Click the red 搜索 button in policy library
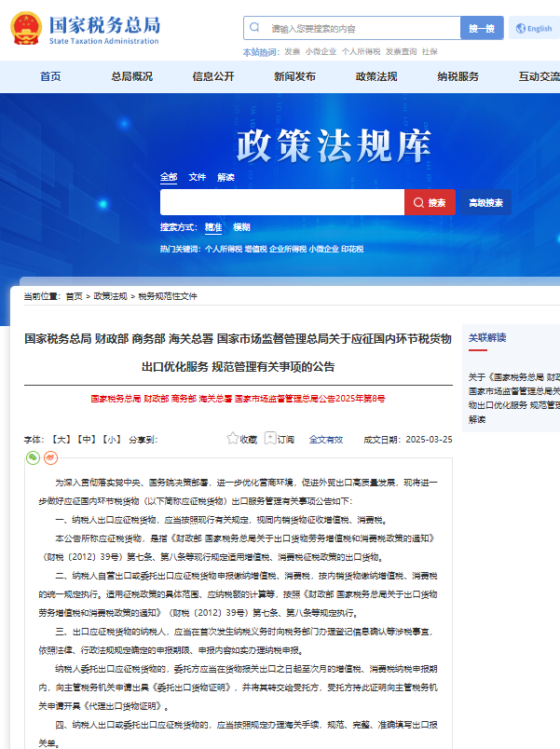Screen dimensions: 560x749 (430, 202)
